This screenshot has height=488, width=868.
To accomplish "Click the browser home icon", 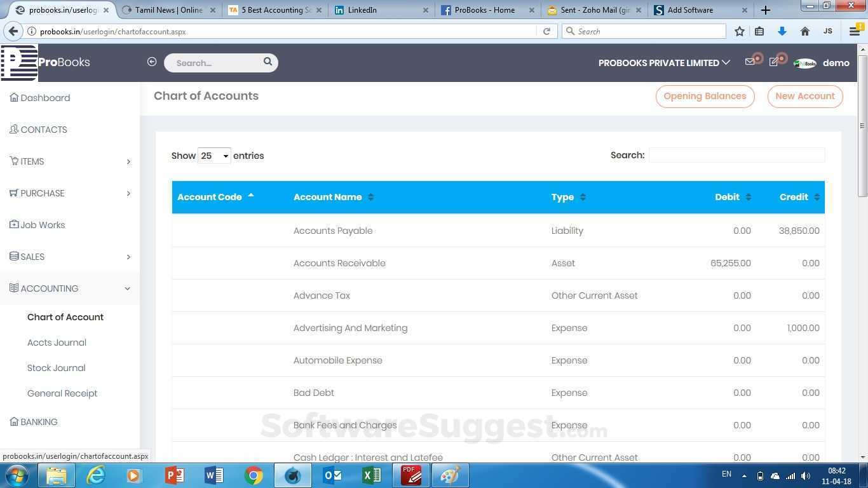I will pos(804,31).
